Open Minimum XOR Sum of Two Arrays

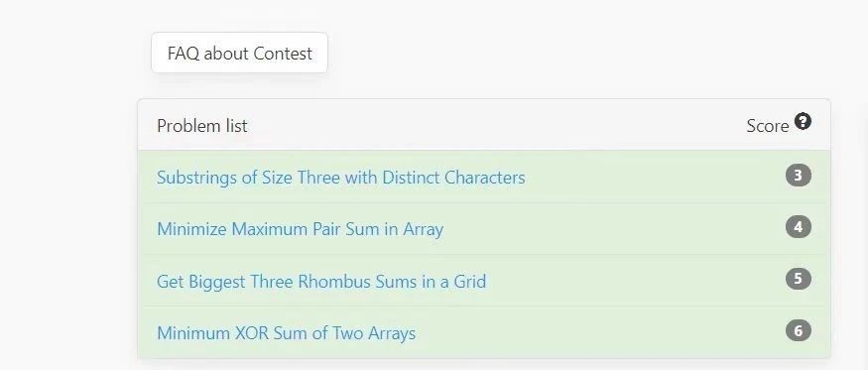pos(287,333)
